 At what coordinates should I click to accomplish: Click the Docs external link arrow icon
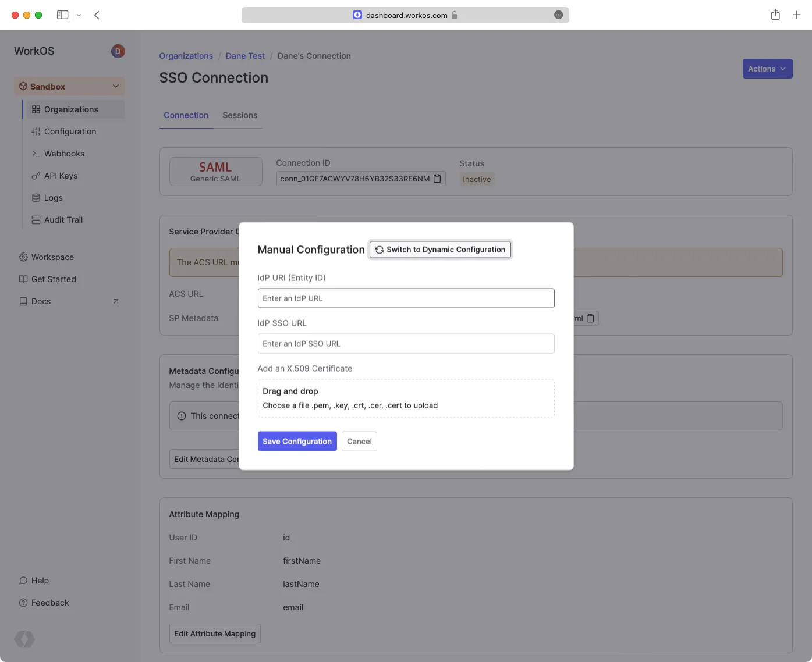point(116,301)
